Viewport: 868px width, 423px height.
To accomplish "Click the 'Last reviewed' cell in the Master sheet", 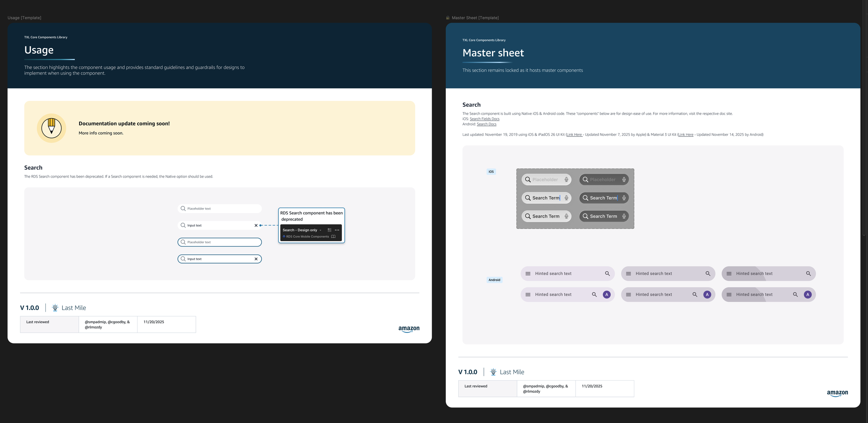I will click(x=487, y=389).
